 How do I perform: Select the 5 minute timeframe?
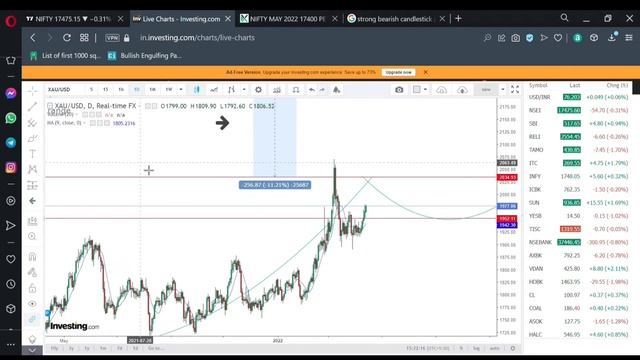tap(91, 89)
